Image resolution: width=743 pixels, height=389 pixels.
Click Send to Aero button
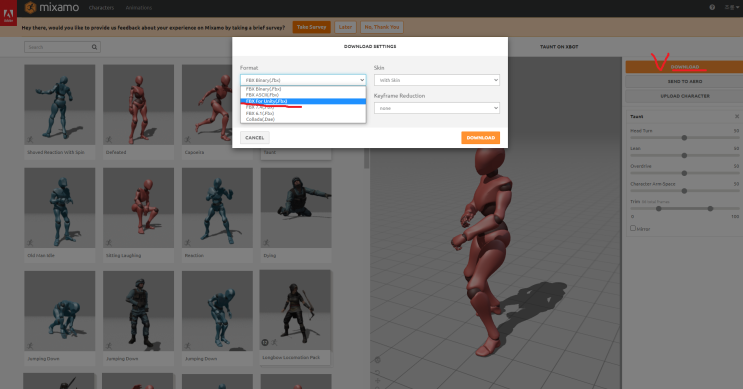click(684, 81)
